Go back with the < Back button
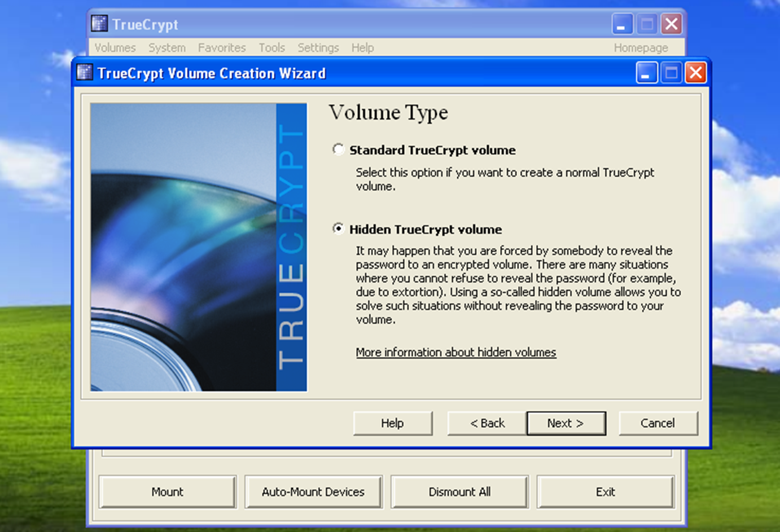780x532 pixels. click(x=487, y=423)
